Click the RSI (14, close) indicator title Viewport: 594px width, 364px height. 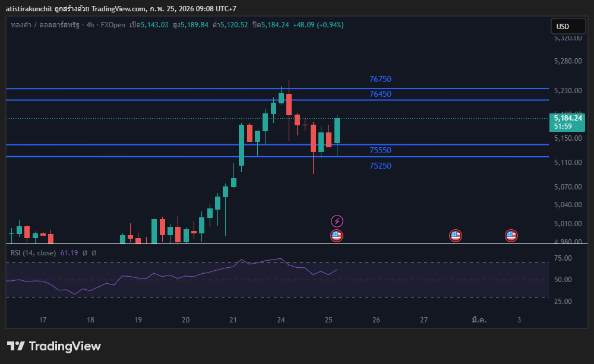click(33, 253)
